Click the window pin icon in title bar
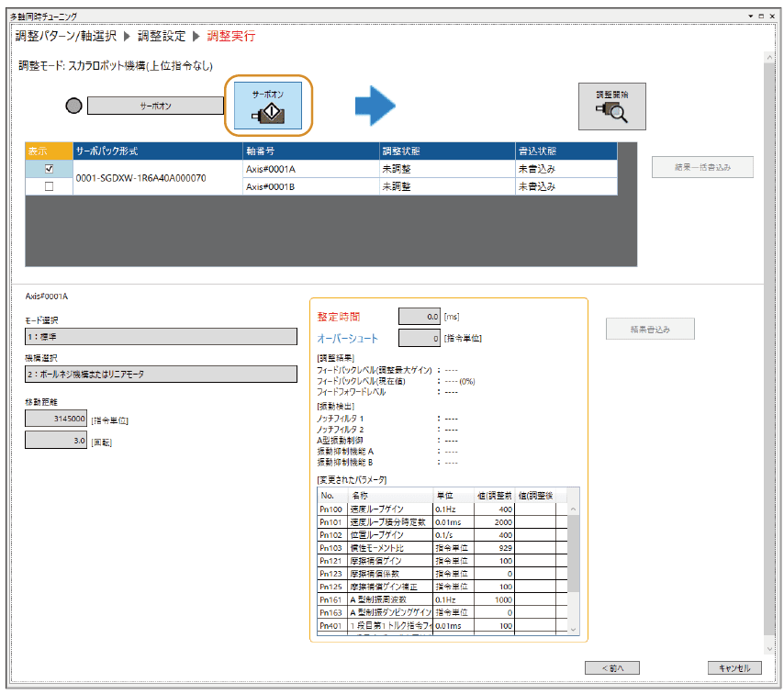 point(750,17)
